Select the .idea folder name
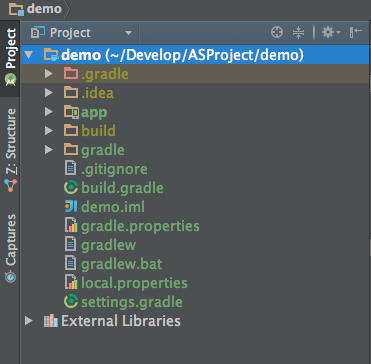The image size is (371, 364). tap(97, 93)
